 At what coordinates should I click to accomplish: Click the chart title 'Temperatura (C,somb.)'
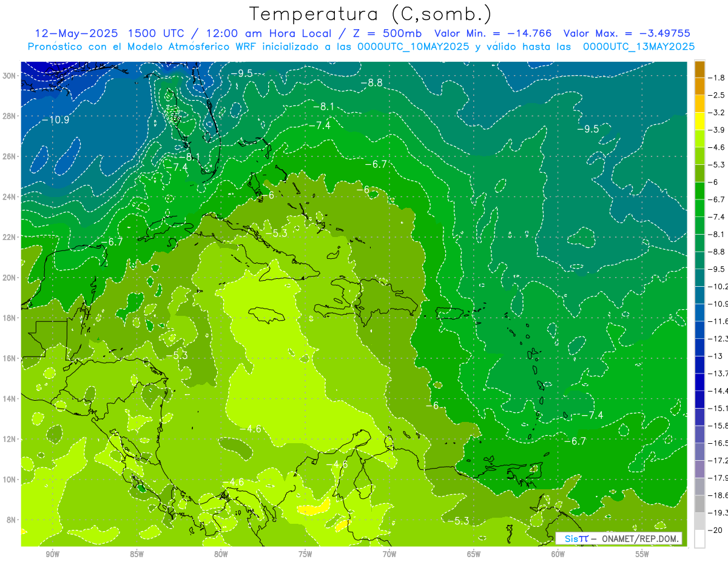click(x=370, y=14)
